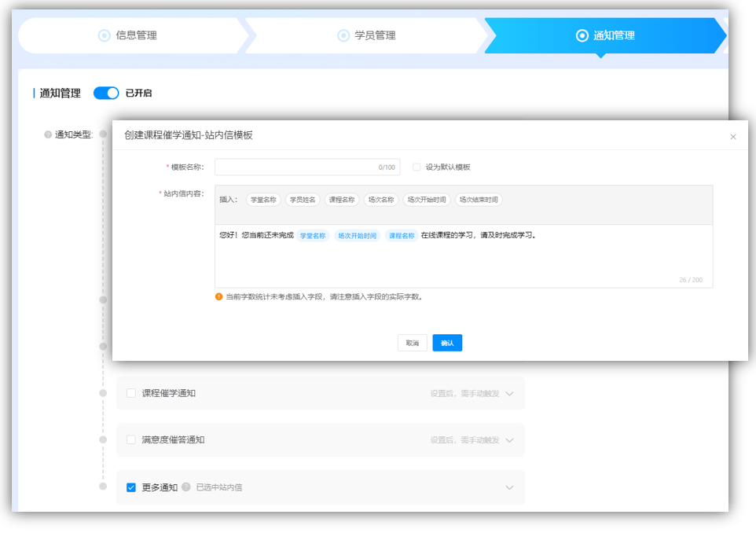Collapse the 更多通知 section
The image size is (756, 533).
tap(509, 487)
